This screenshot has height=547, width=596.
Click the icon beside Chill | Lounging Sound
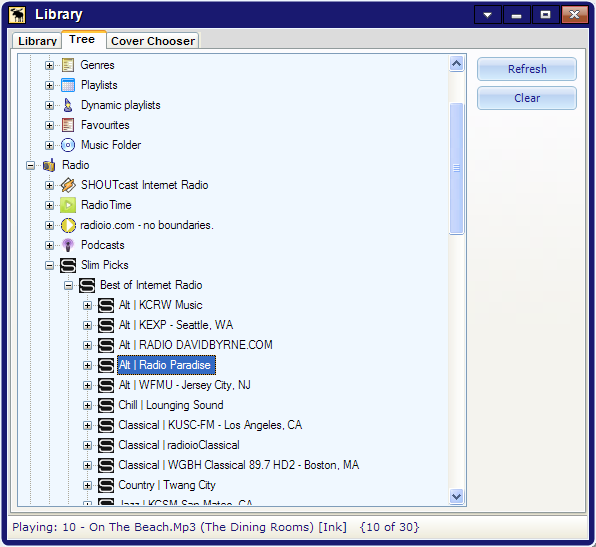pos(106,405)
